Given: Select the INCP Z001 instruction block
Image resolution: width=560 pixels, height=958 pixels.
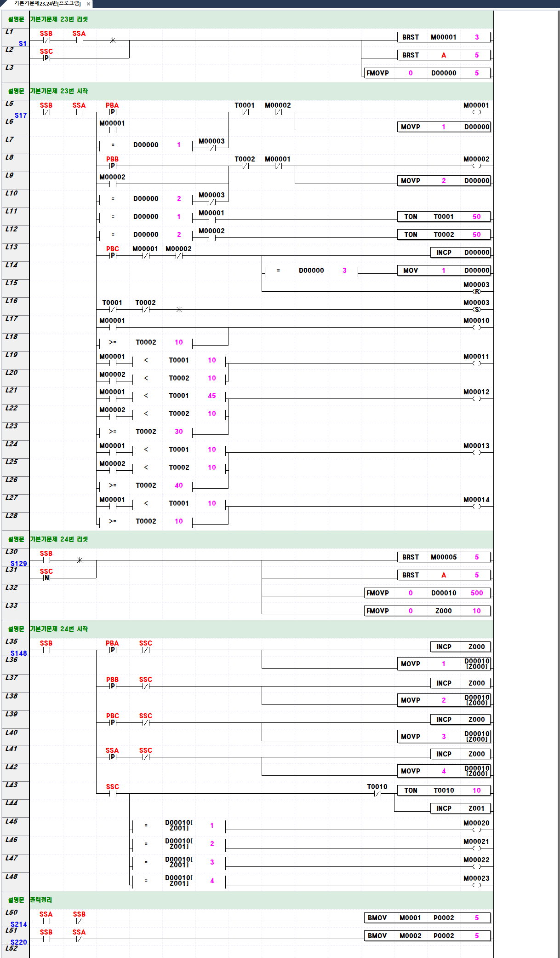Looking at the screenshot, I should [x=460, y=808].
